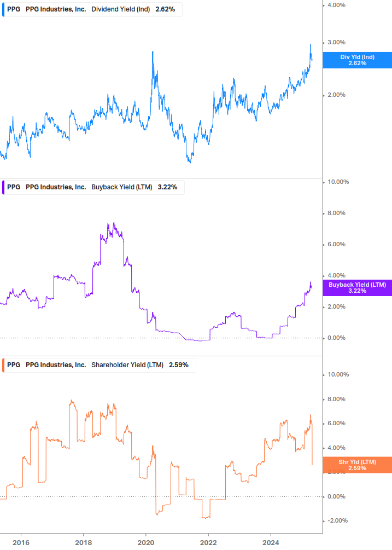Screen dimensions: 392x550
Task: Click the -2.00% tick of the shareholder yield axis
Action: (337, 520)
